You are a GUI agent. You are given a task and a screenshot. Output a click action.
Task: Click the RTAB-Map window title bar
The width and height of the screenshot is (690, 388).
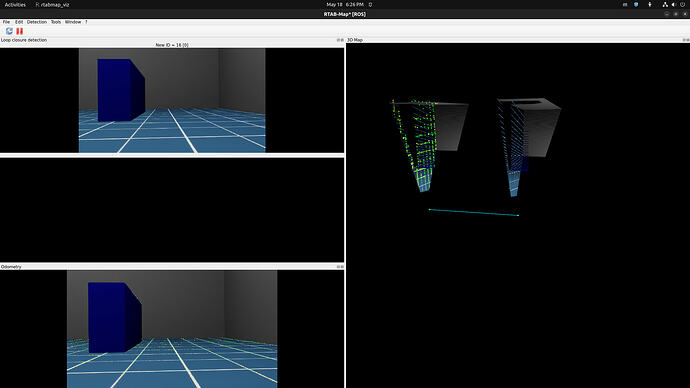pos(345,14)
